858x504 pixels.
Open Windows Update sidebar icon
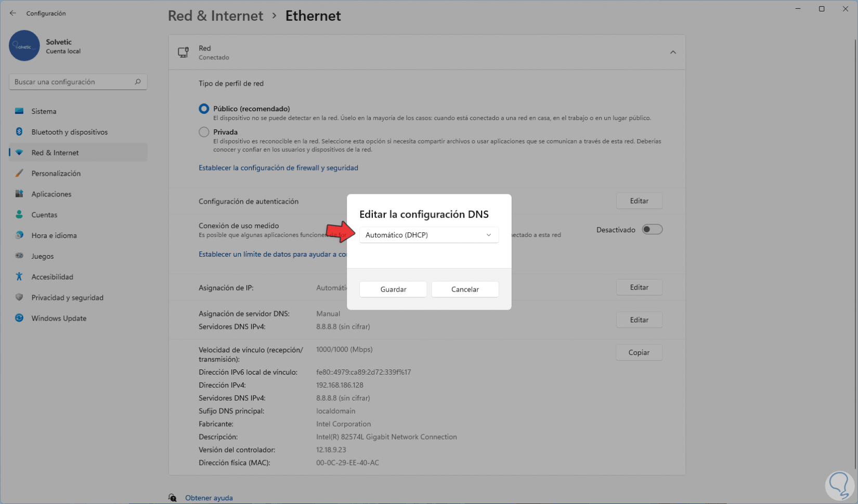pyautogui.click(x=19, y=318)
